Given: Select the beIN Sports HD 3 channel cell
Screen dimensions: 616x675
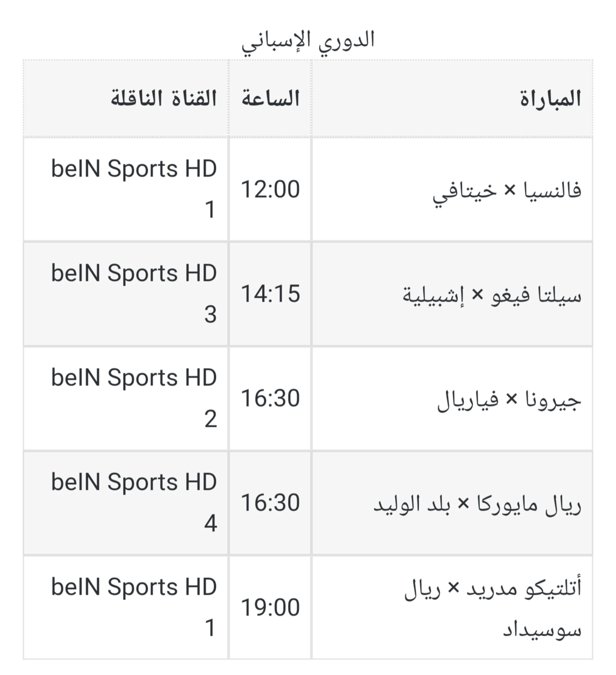Looking at the screenshot, I should 126,294.
